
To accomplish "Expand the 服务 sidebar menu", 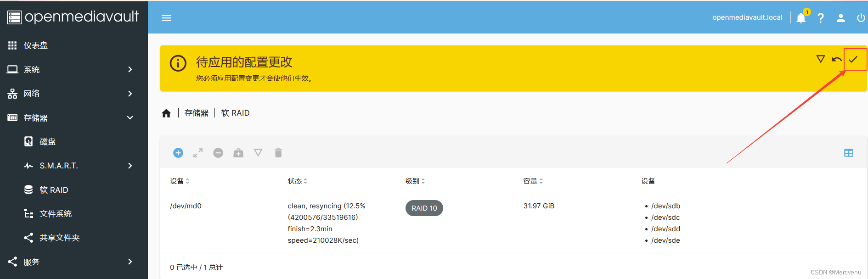I will [x=74, y=262].
